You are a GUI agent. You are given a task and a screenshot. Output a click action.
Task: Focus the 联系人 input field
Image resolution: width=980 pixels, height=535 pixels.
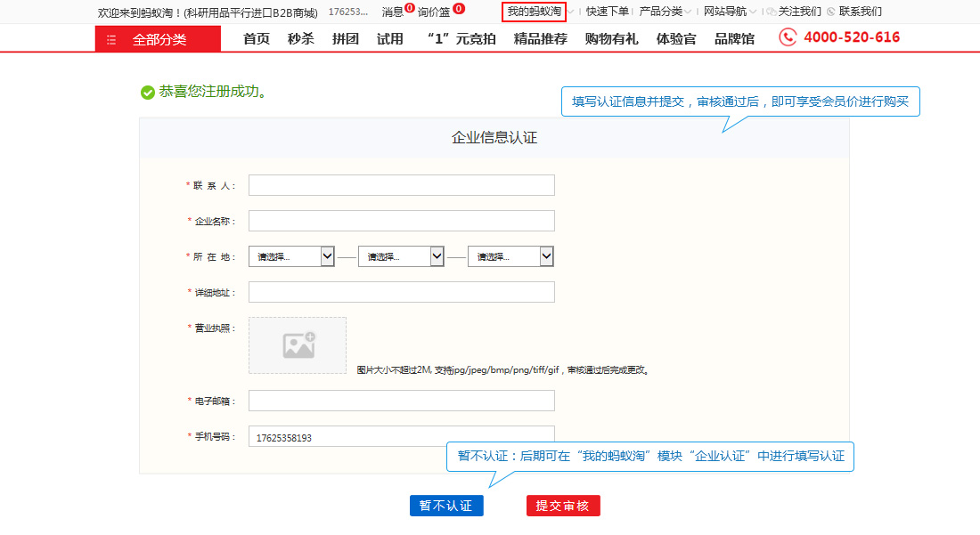401,185
